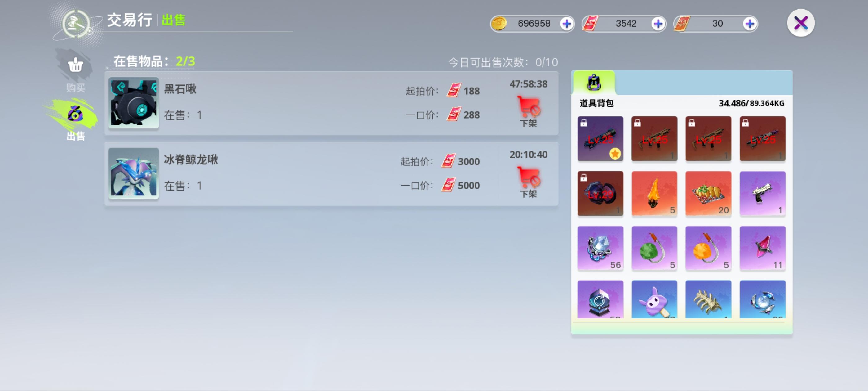Close the trading house window
This screenshot has width=868, height=391.
801,23
